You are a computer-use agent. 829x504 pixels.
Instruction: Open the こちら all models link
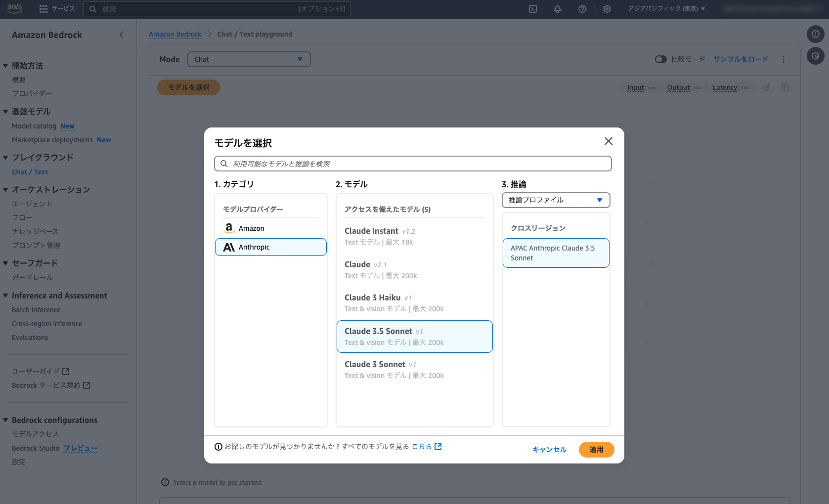tap(422, 447)
